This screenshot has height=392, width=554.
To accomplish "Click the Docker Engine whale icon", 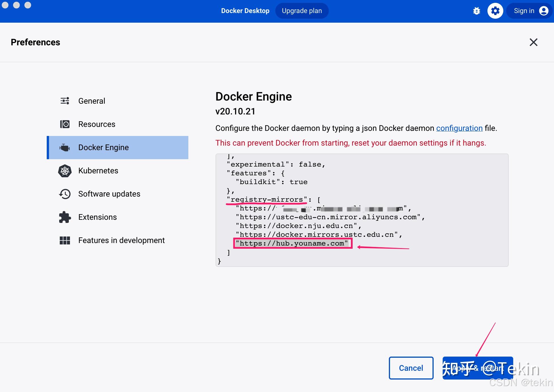I will click(65, 147).
